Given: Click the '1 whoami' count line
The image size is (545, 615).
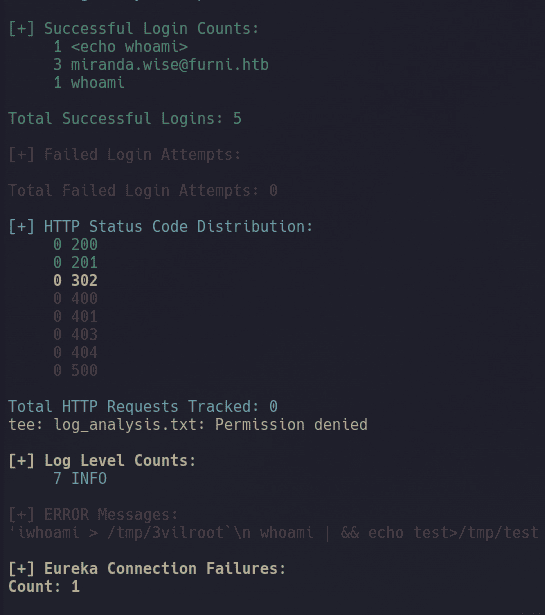Looking at the screenshot, I should (x=89, y=83).
